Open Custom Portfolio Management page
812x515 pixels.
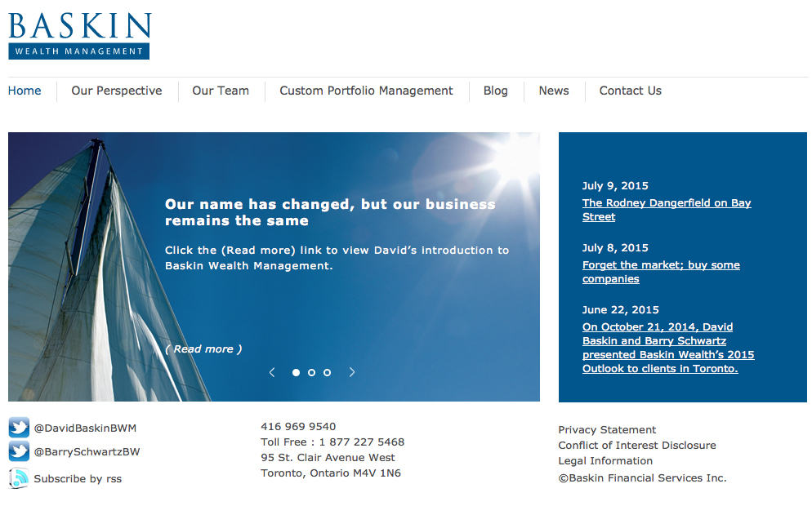pos(366,91)
